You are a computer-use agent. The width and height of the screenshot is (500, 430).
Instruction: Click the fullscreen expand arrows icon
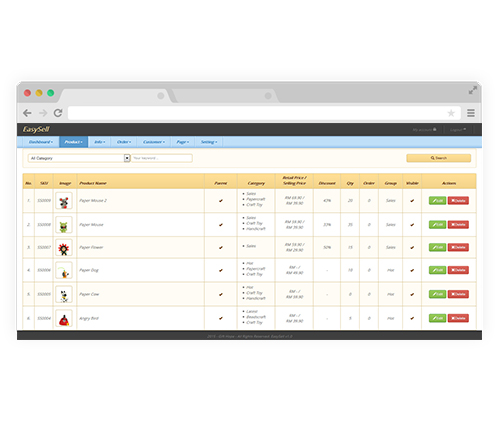(473, 90)
